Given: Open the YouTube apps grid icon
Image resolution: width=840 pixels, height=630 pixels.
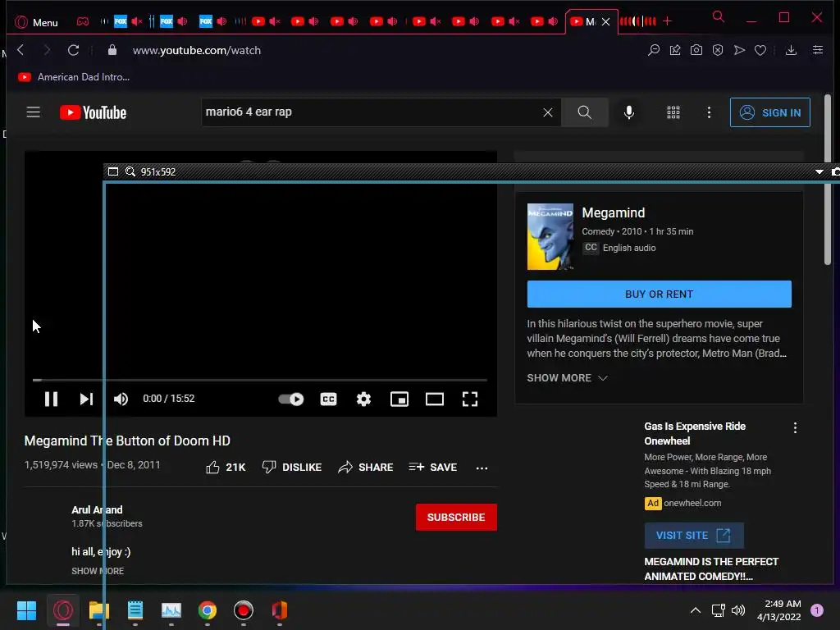Looking at the screenshot, I should pyautogui.click(x=673, y=112).
